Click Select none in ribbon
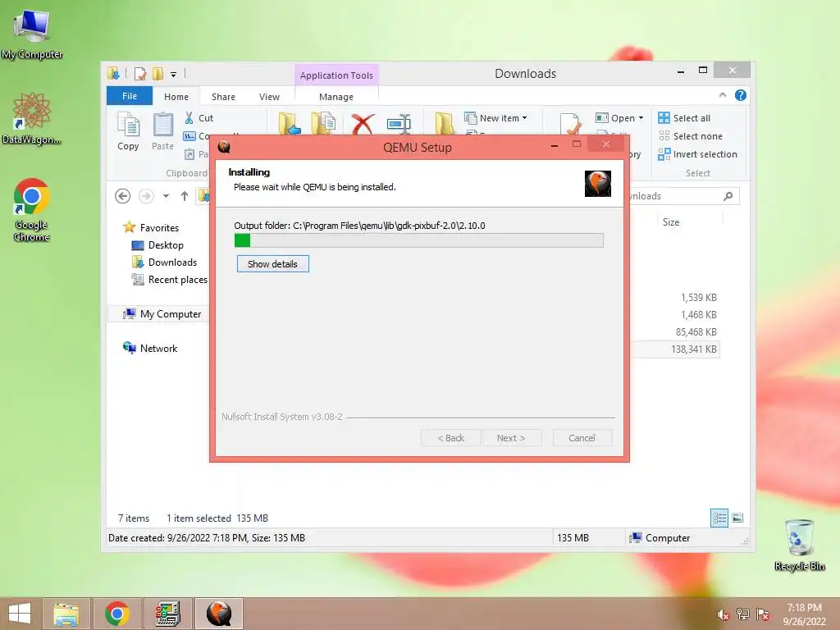 [x=691, y=136]
